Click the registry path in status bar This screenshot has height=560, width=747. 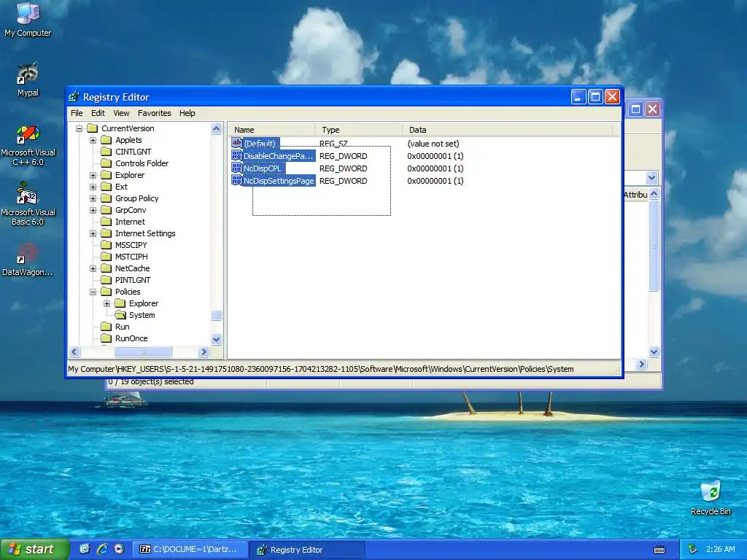[321, 369]
